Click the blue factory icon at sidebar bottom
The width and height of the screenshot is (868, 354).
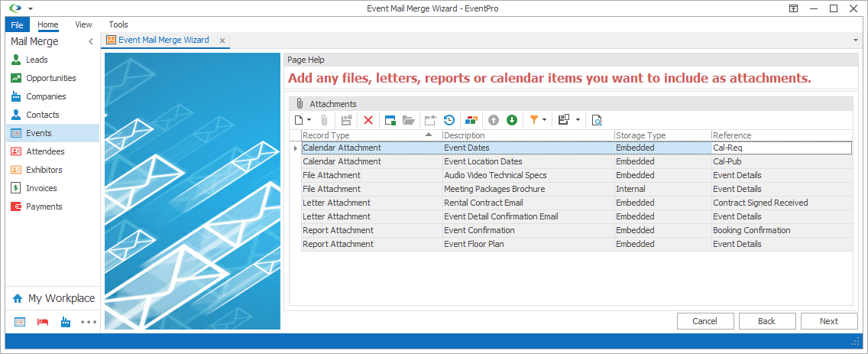66,322
